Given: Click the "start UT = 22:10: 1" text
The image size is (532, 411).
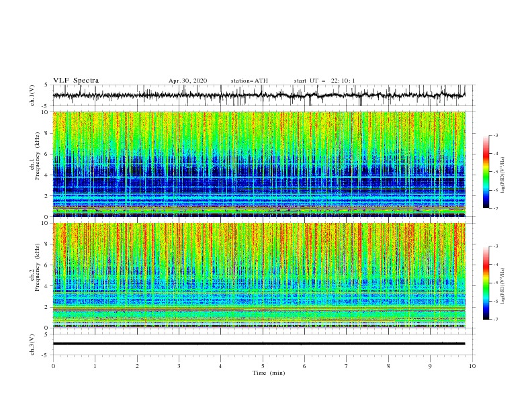Looking at the screenshot, I should click(324, 81).
